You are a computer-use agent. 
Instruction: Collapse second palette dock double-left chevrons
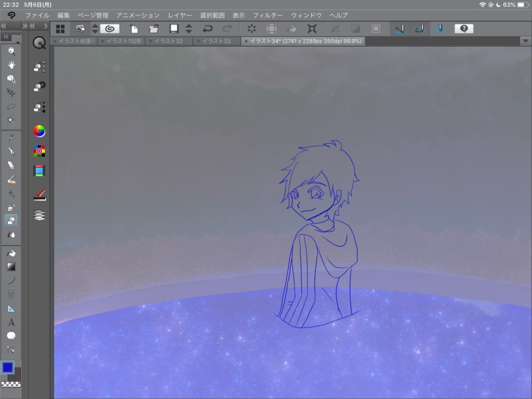32,26
